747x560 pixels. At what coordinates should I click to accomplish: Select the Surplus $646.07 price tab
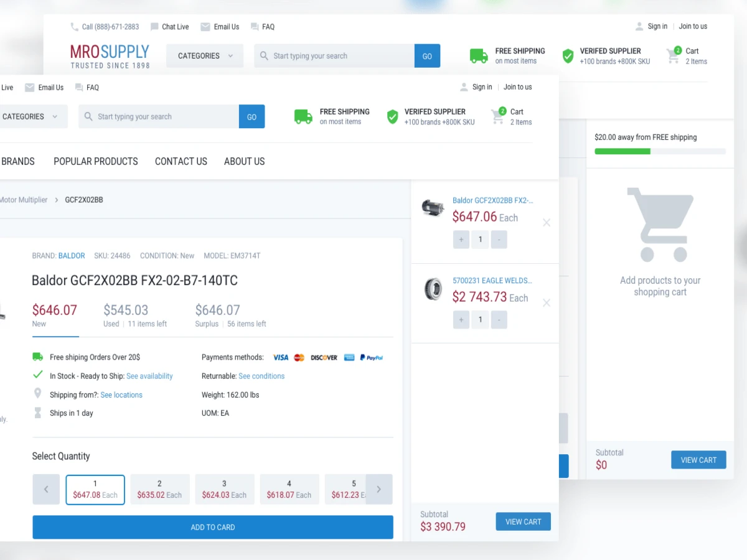[x=230, y=315]
